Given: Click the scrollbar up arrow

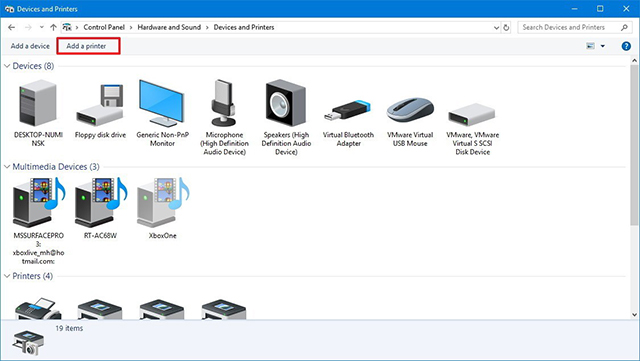Looking at the screenshot, I should [634, 60].
